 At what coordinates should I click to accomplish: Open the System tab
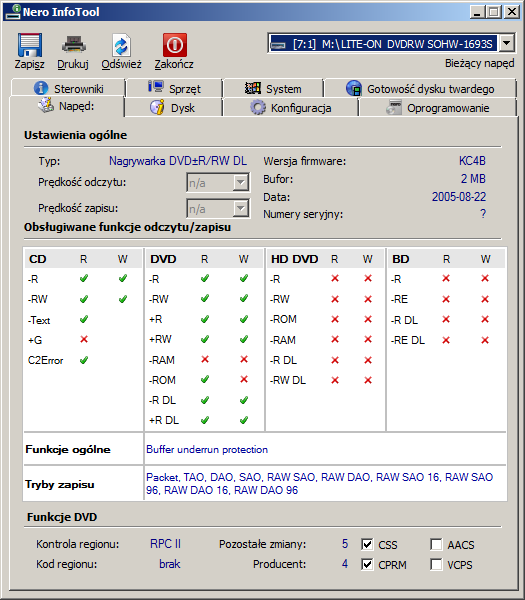273,88
